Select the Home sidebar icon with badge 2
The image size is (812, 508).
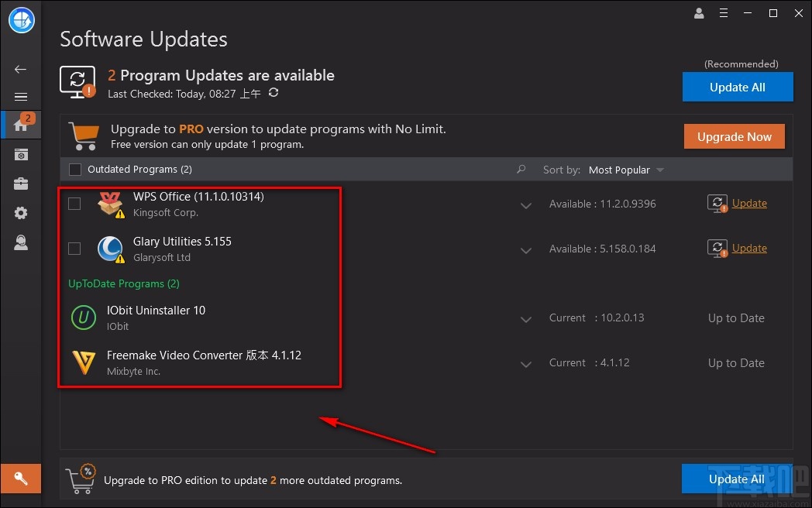coord(20,125)
